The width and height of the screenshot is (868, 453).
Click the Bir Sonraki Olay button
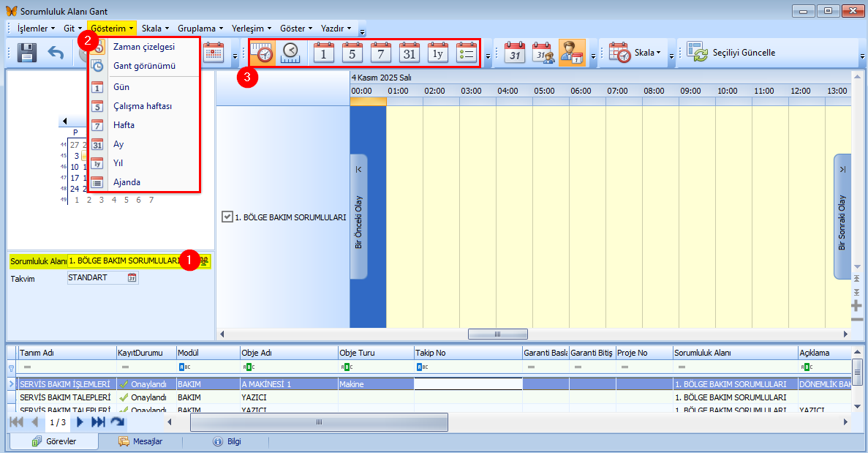842,217
